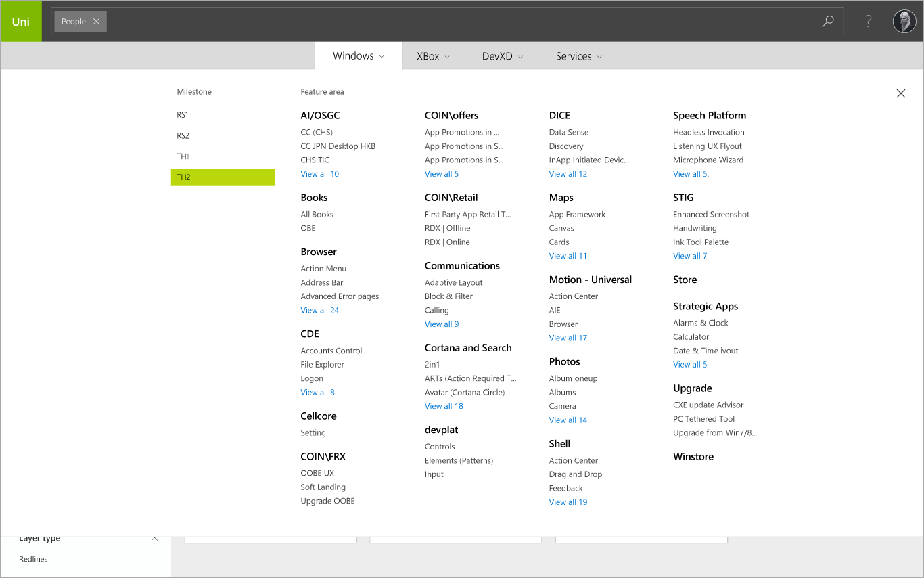Click View all 17 under Motion - Universal

pos(568,338)
